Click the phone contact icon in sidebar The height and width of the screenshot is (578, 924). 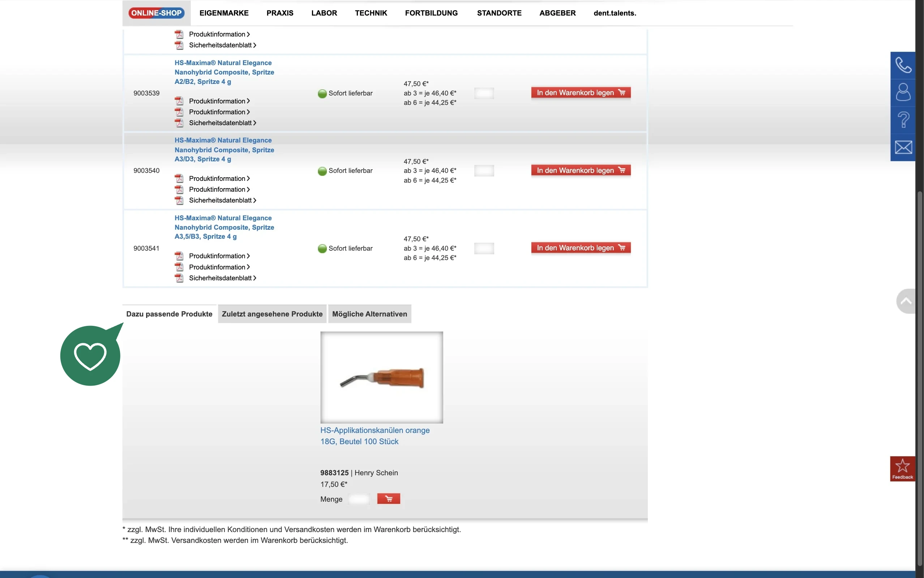(x=903, y=65)
